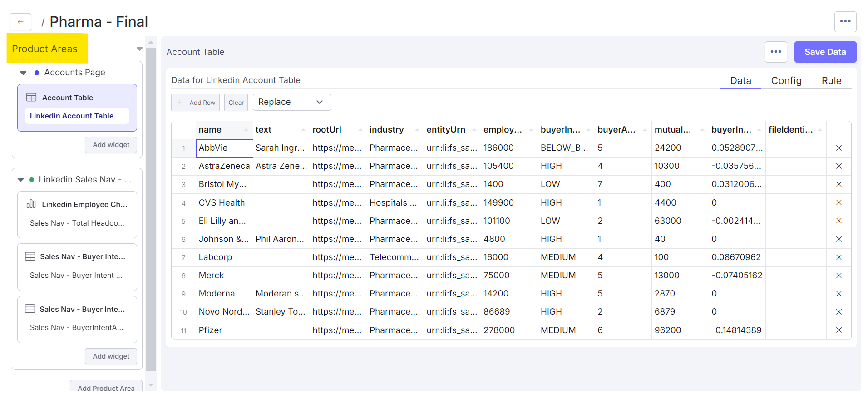Collapse the Linkedin Sales Nav section
This screenshot has width=868, height=394.
pos(21,180)
